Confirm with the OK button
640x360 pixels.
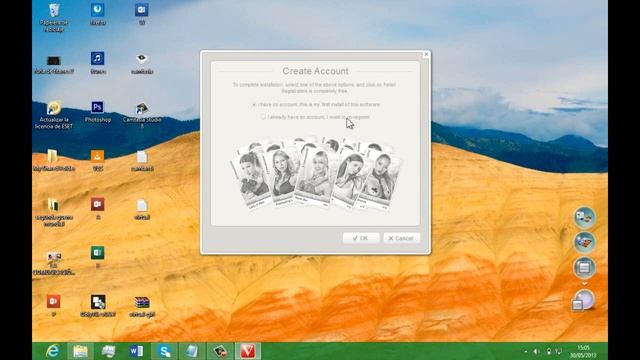coord(361,238)
